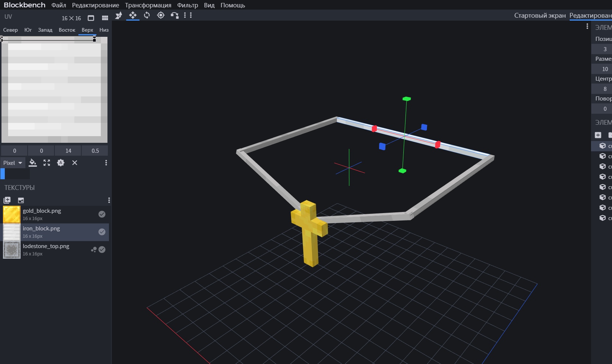Click the UV maximize arrows icon

pos(47,163)
